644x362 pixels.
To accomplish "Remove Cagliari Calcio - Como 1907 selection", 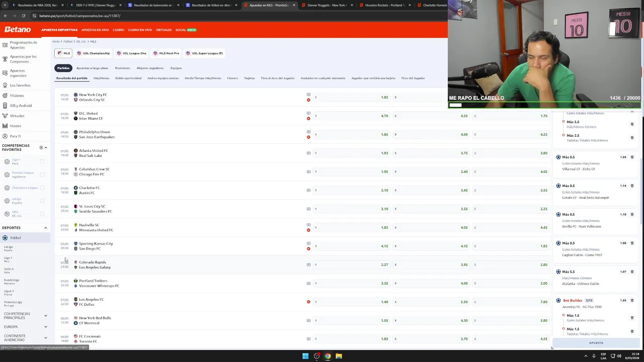I will click(632, 243).
